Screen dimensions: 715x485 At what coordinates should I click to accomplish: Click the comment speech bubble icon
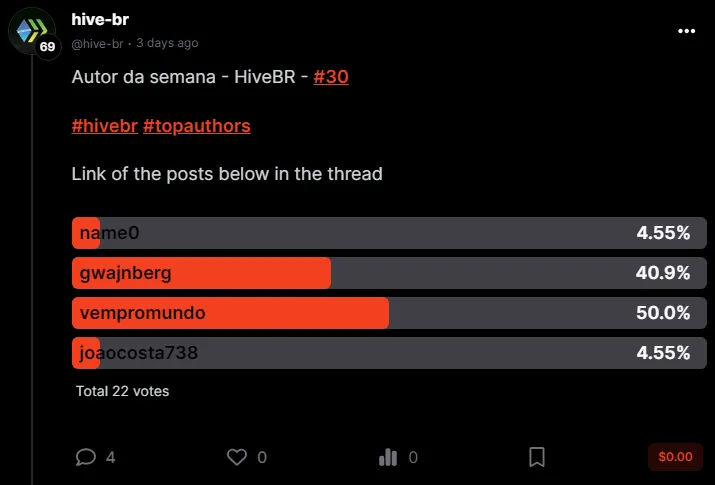point(86,457)
